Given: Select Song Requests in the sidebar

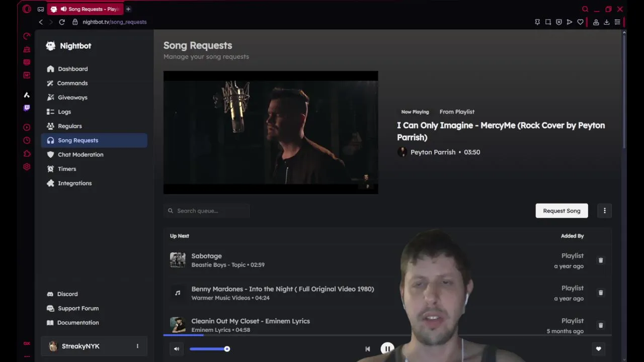Looking at the screenshot, I should pyautogui.click(x=94, y=140).
